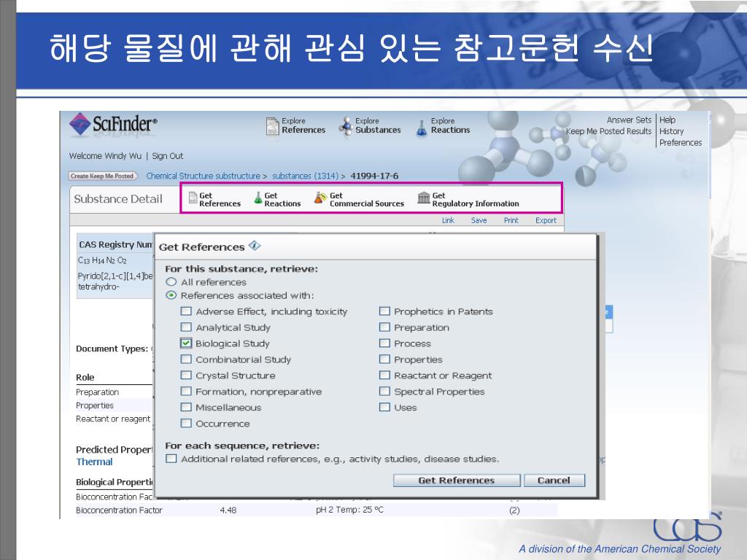Open Explore Reactions menu item
The width and height of the screenshot is (747, 560).
[450, 125]
